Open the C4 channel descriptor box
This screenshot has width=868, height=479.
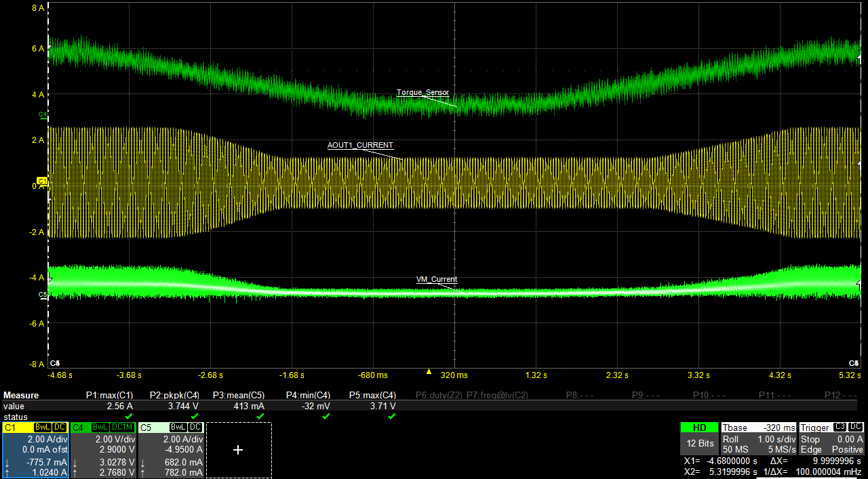(103, 450)
